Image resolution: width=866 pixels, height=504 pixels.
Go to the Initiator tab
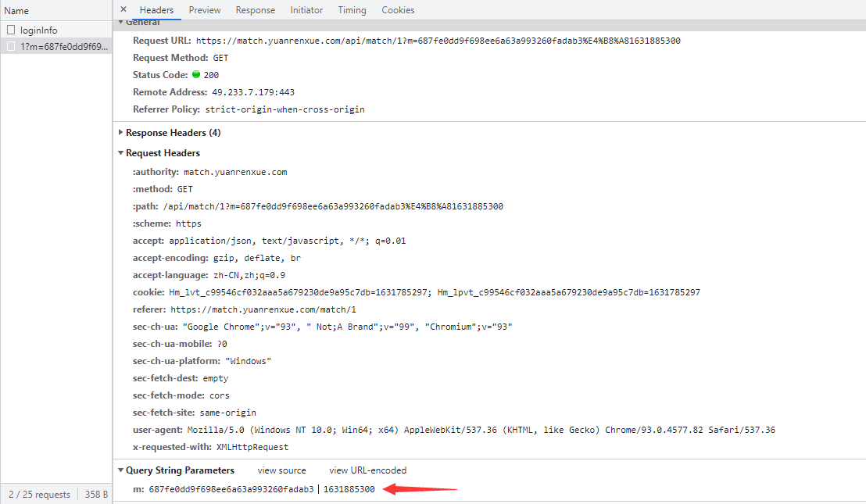[x=306, y=10]
